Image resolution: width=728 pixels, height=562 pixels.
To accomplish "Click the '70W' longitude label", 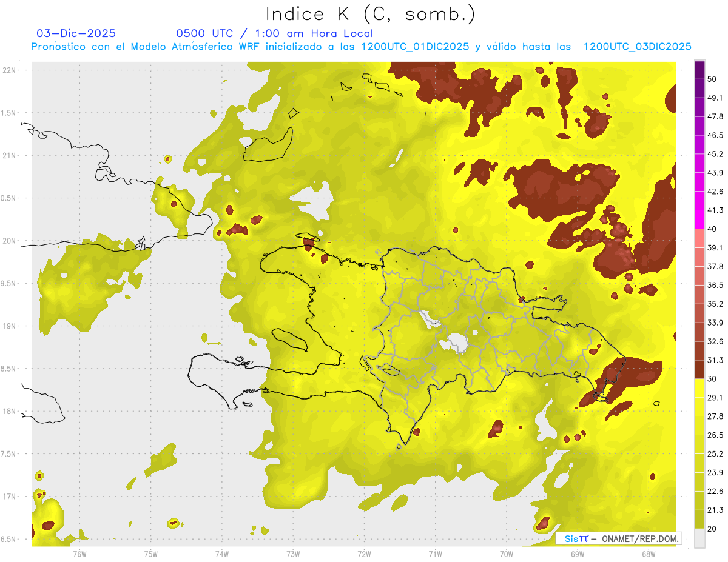I will tap(507, 554).
